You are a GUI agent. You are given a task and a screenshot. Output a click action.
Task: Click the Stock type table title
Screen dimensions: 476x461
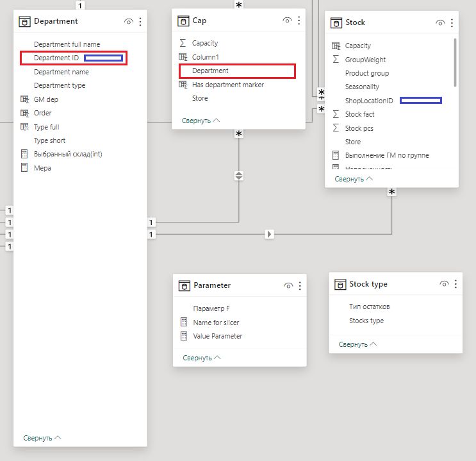pyautogui.click(x=368, y=284)
